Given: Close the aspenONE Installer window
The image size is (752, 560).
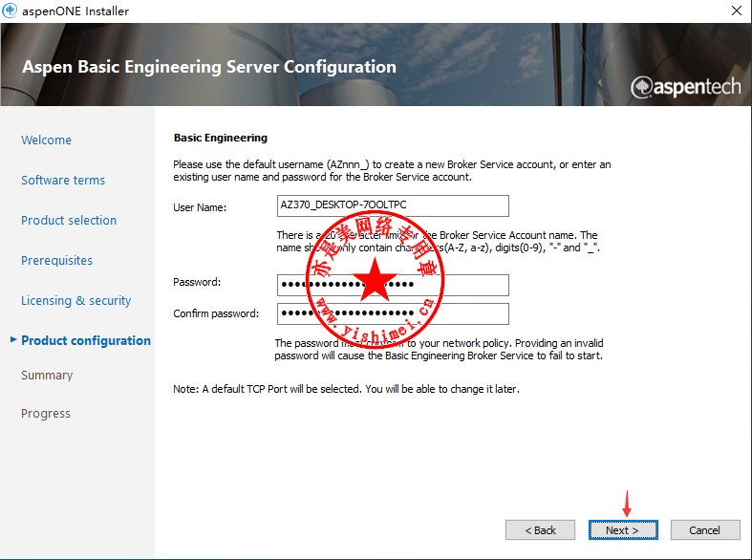Looking at the screenshot, I should [737, 11].
